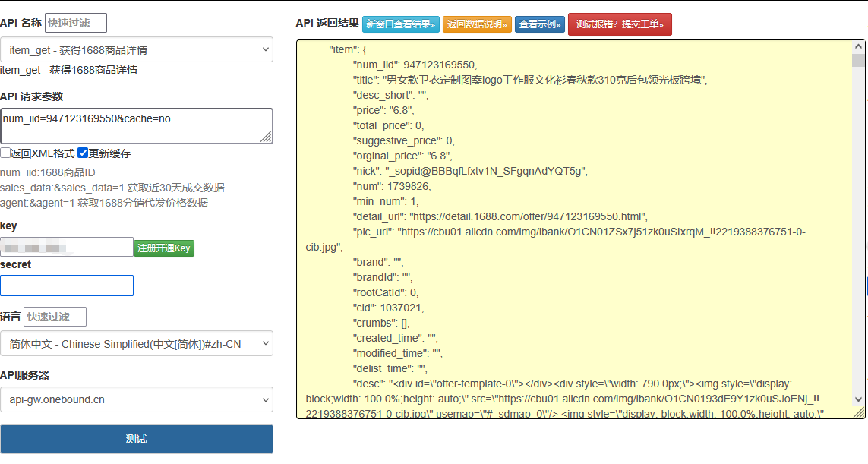Click the 查看示例 button
The height and width of the screenshot is (464, 868).
(x=540, y=24)
